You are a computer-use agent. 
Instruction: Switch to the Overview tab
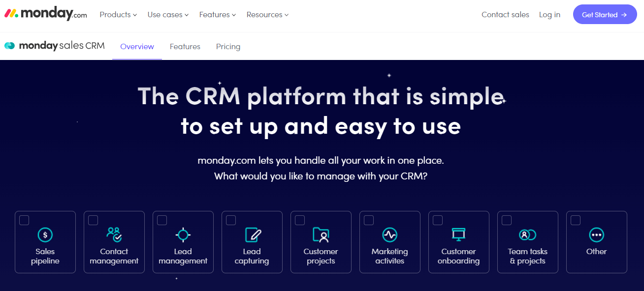(x=137, y=47)
